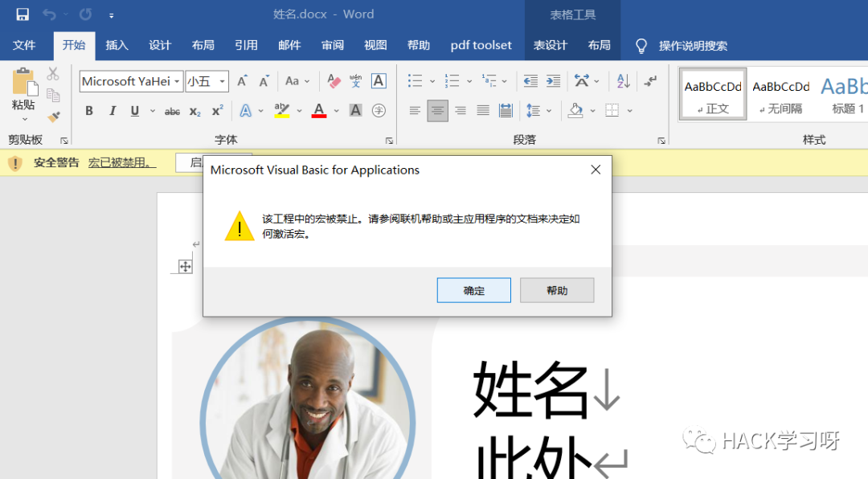The height and width of the screenshot is (479, 868).
Task: Increase font size with the larger A icon
Action: pos(242,81)
